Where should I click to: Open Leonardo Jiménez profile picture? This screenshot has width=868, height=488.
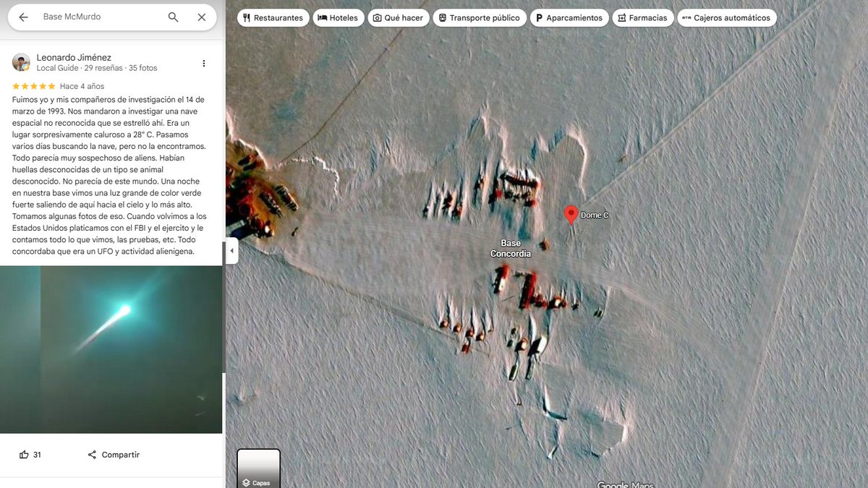[21, 62]
